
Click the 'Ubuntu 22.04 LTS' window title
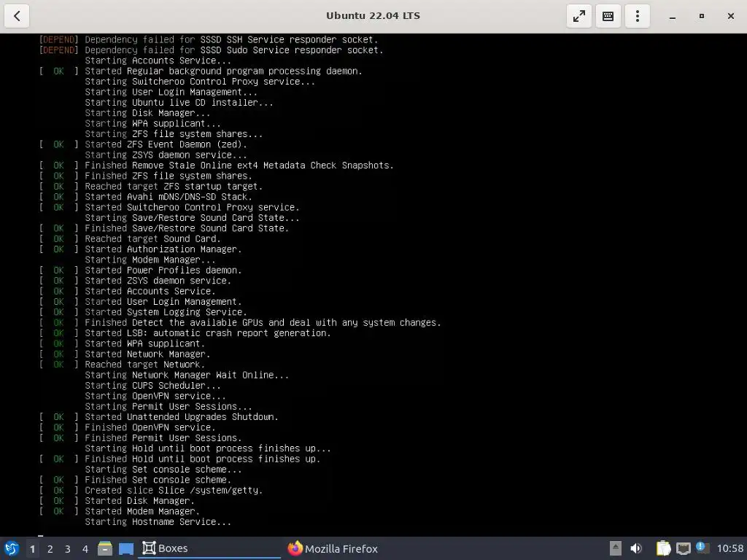click(373, 16)
